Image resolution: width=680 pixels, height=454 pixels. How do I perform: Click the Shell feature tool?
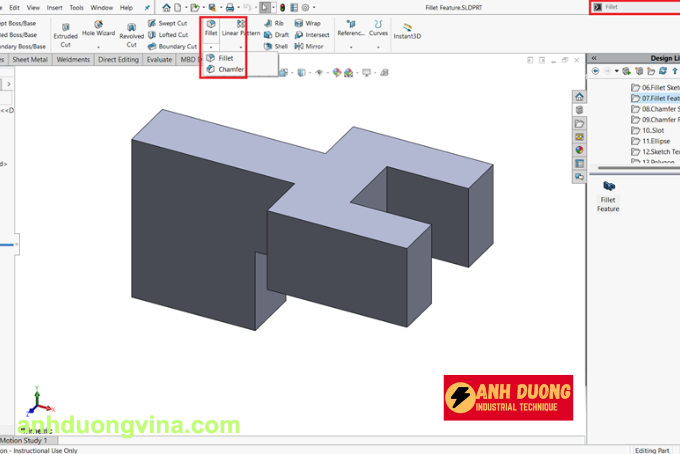(x=275, y=46)
